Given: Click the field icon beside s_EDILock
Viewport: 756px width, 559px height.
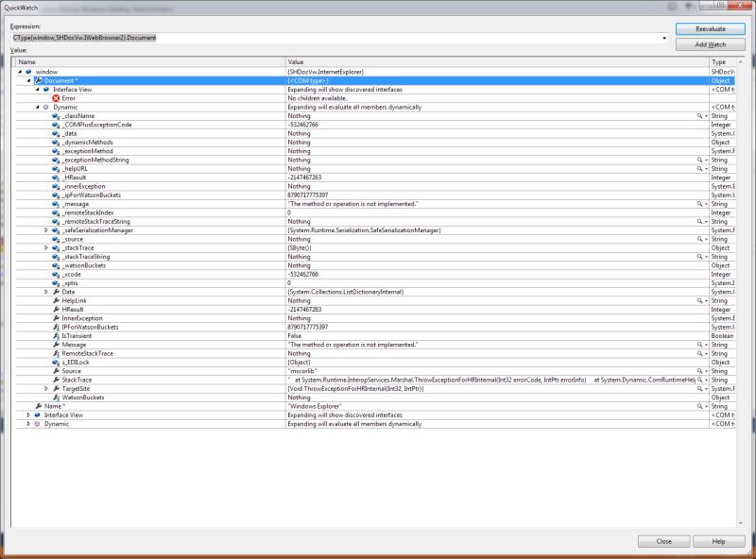Looking at the screenshot, I should coord(56,363).
